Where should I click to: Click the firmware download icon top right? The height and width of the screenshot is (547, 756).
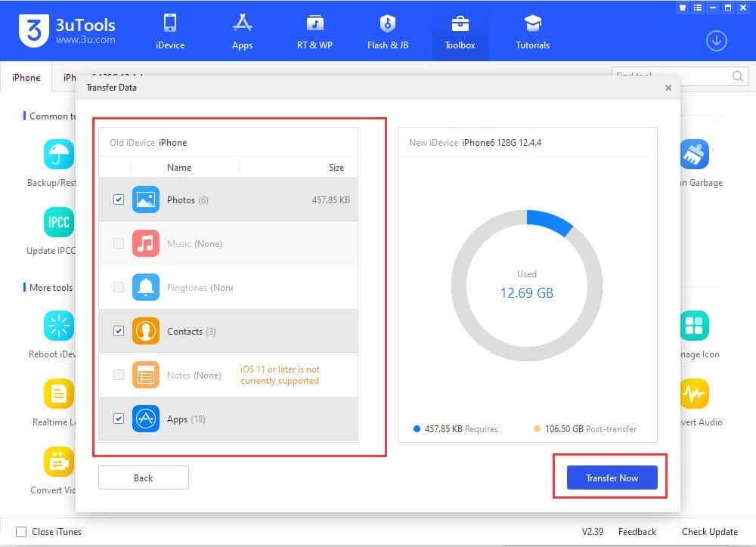point(716,41)
